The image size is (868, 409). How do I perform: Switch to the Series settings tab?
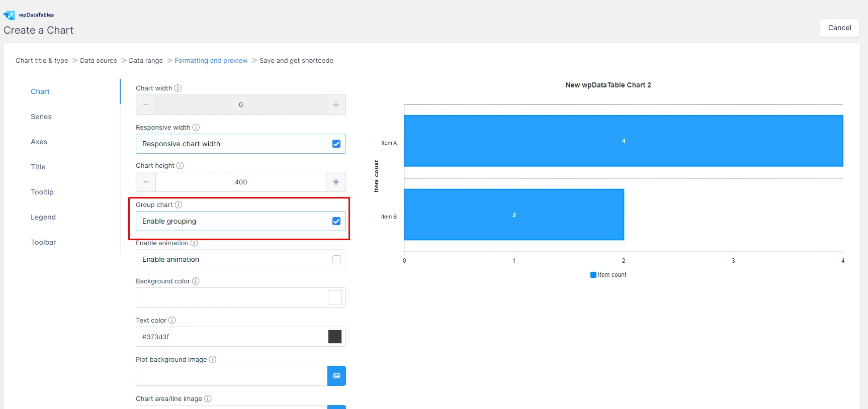click(41, 117)
